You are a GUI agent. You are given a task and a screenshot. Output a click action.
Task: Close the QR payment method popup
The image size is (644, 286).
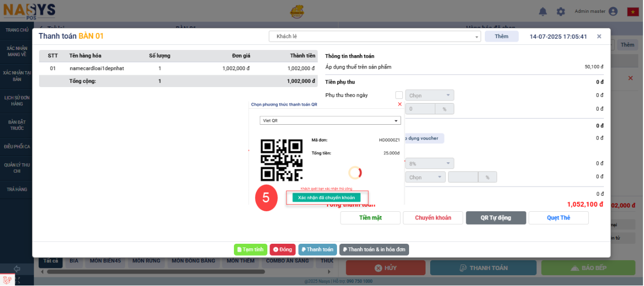tap(399, 104)
